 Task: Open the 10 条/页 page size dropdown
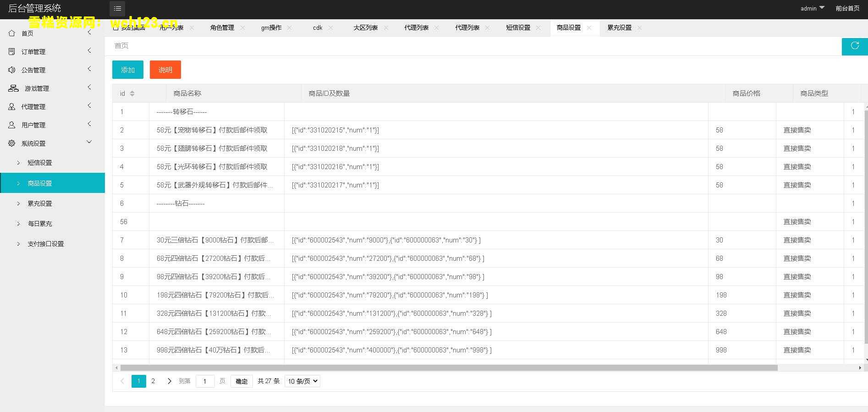pos(302,381)
